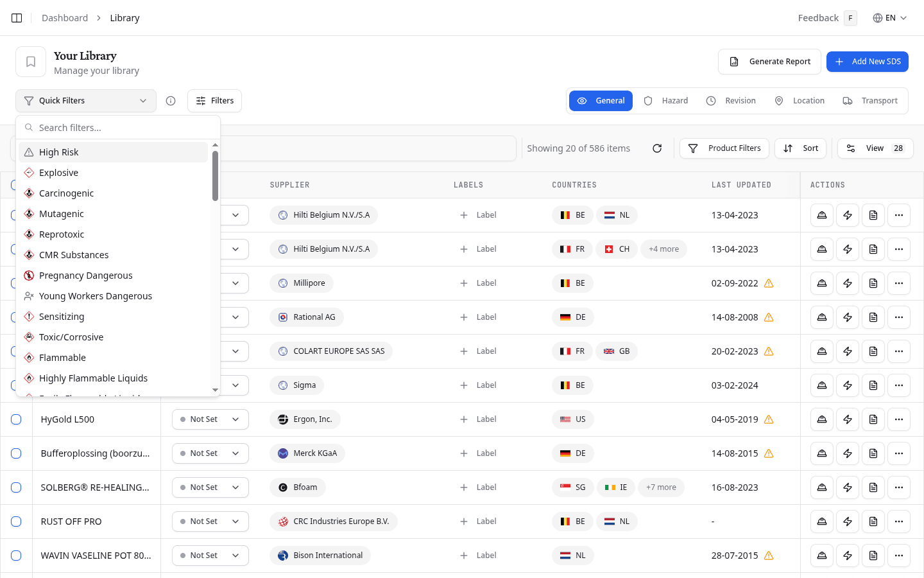This screenshot has height=578, width=924.
Task: Open the Transport view tab
Action: [871, 100]
